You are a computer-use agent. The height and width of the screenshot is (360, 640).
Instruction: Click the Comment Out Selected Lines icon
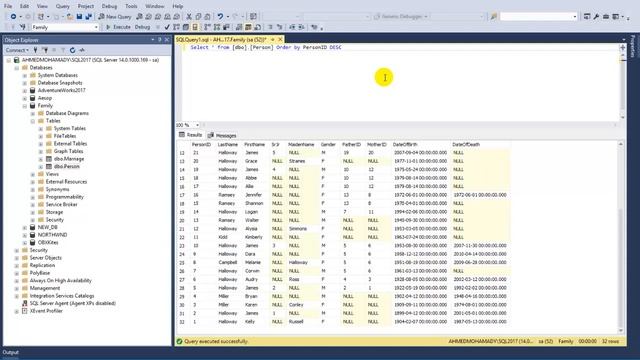pos(270,27)
